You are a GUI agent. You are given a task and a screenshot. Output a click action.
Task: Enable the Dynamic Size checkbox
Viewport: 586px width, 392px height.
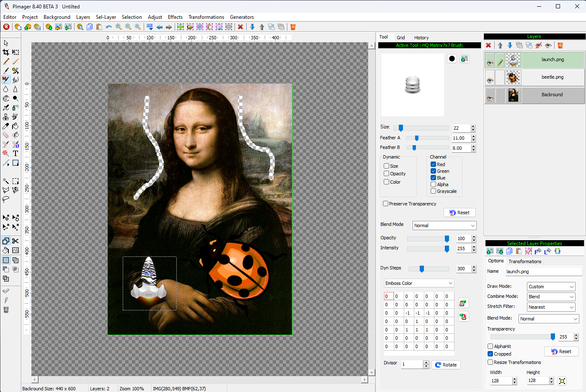(387, 166)
